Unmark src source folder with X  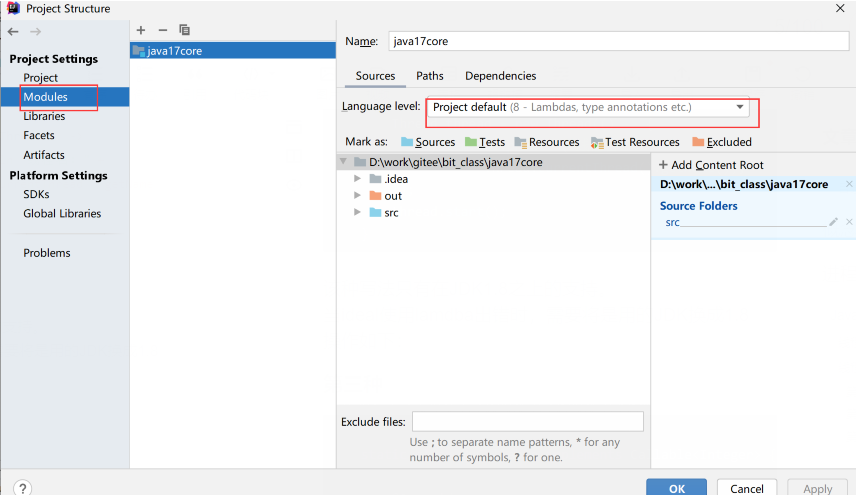pos(849,222)
